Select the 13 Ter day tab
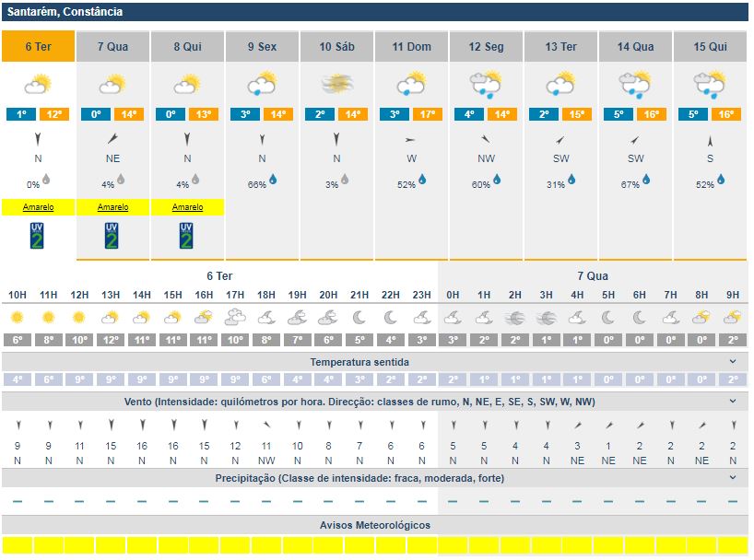The height and width of the screenshot is (560, 754). tap(560, 47)
